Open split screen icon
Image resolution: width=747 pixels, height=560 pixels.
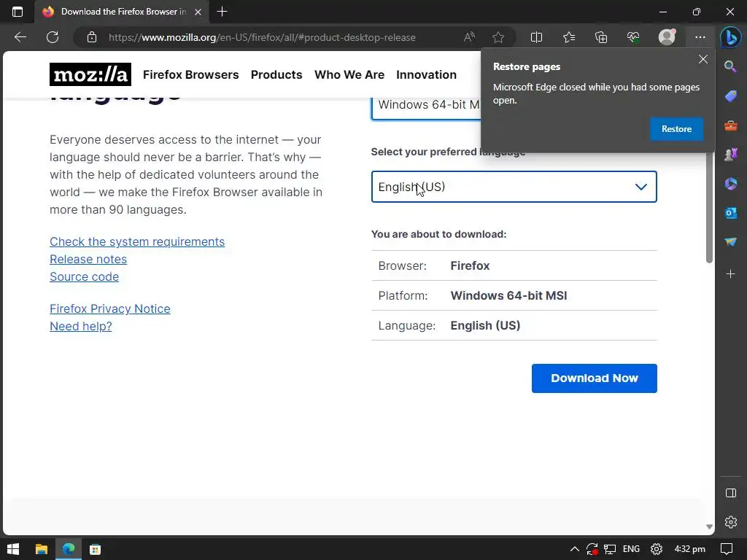(536, 37)
